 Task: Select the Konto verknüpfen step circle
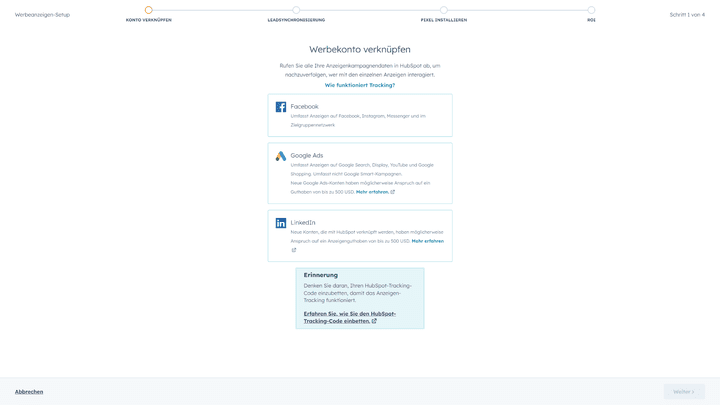point(148,10)
